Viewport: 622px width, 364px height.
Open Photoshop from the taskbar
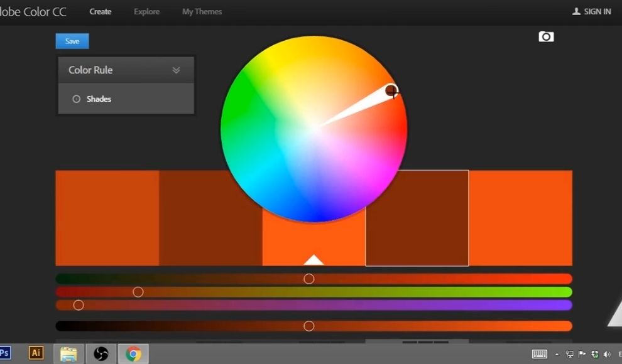point(5,353)
